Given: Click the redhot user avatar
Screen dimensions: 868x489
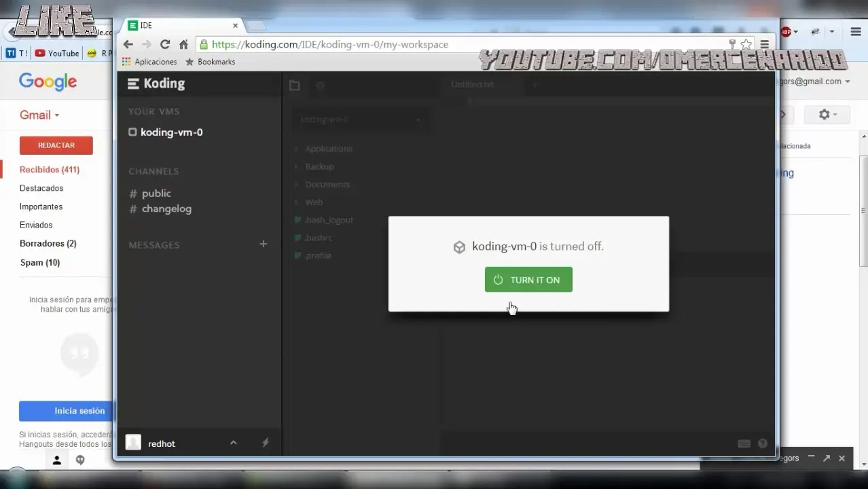Looking at the screenshot, I should pos(134,443).
